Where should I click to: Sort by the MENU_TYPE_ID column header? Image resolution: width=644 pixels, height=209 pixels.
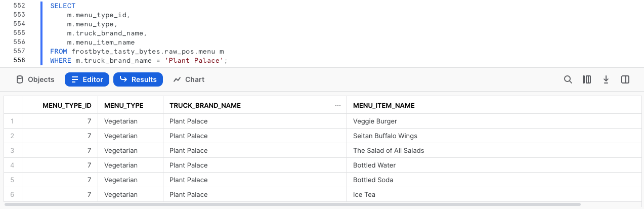(x=67, y=105)
